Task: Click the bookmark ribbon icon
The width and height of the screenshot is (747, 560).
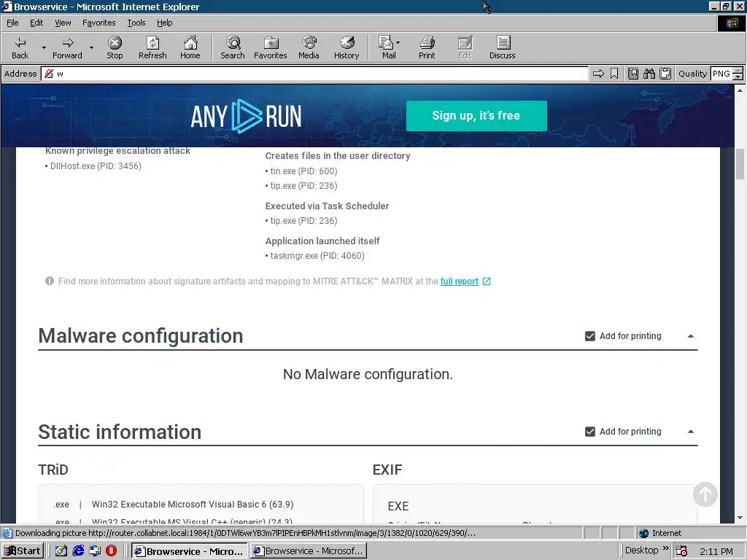Action: 614,74
